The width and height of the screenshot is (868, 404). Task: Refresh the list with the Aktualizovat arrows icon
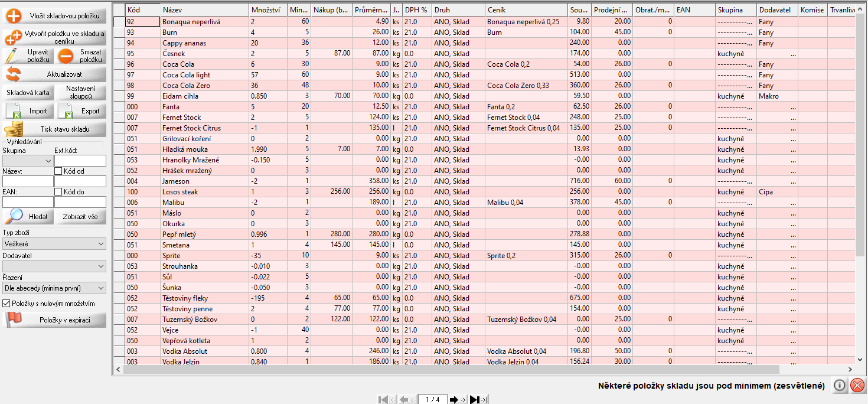tap(13, 74)
